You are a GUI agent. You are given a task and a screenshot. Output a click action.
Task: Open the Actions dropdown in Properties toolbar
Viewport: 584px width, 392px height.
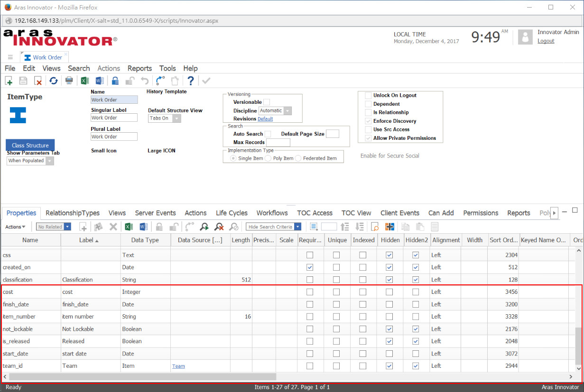(15, 227)
